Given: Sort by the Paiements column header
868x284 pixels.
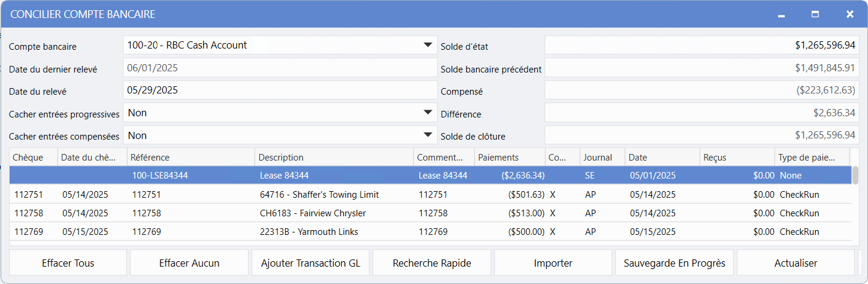Looking at the screenshot, I should point(510,158).
